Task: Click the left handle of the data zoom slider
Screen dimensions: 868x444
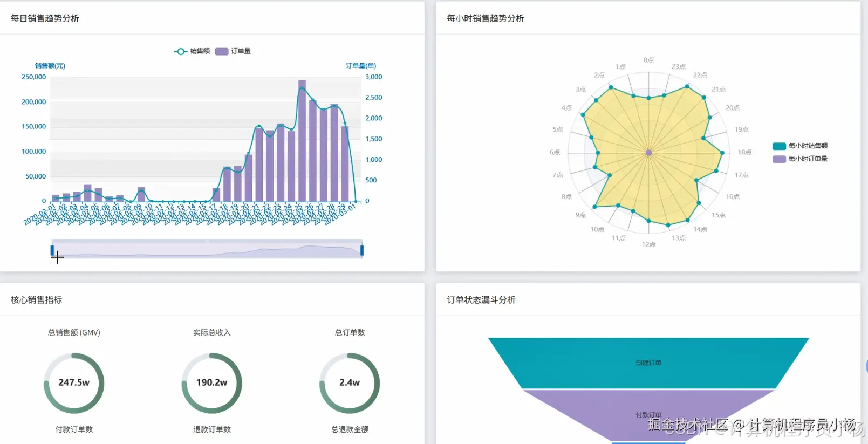Action: [x=52, y=250]
